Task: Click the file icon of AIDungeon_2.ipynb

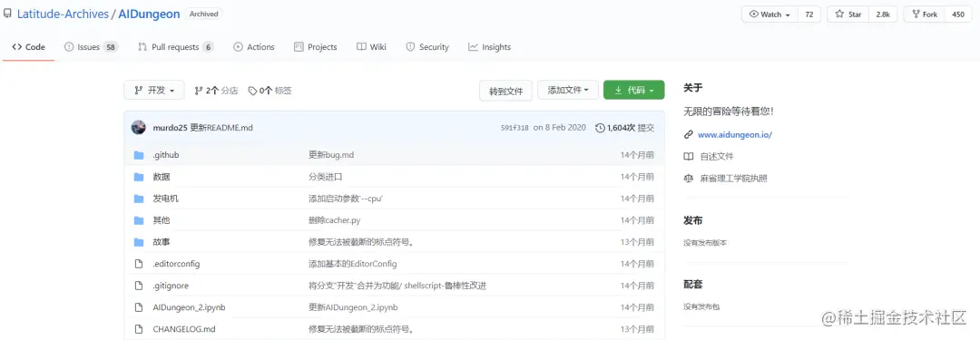Action: 139,307
